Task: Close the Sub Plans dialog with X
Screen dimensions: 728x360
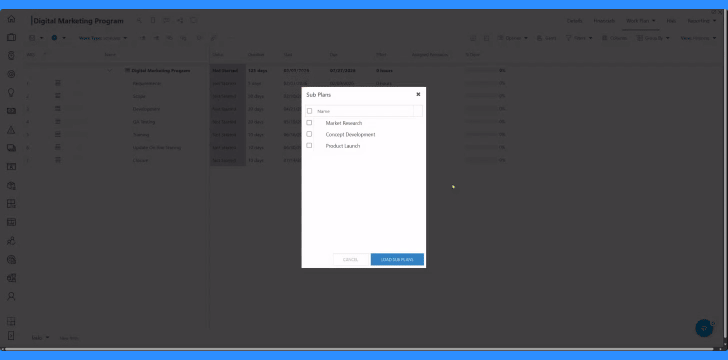Action: 418,94
